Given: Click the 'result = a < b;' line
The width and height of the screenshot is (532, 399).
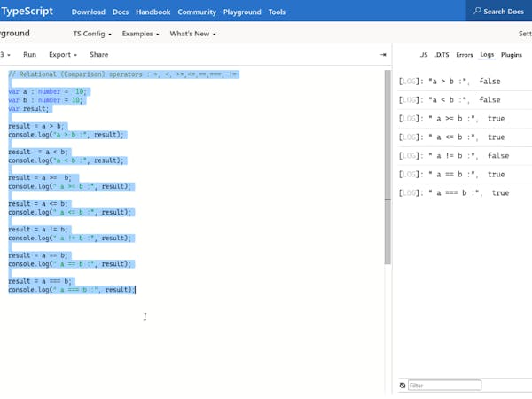Looking at the screenshot, I should click(x=38, y=152).
